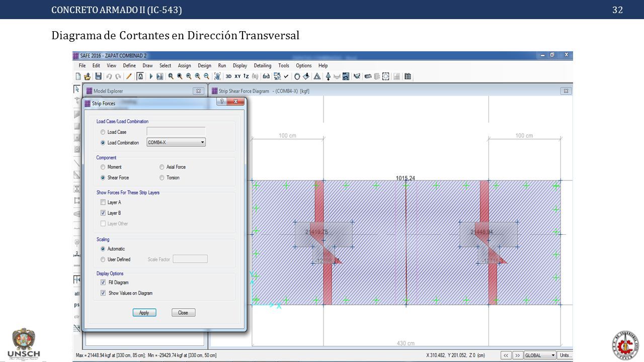Screen dimensions: 644x362
Task: Toggle Show Values on Diagram checkbox
Action: [103, 293]
